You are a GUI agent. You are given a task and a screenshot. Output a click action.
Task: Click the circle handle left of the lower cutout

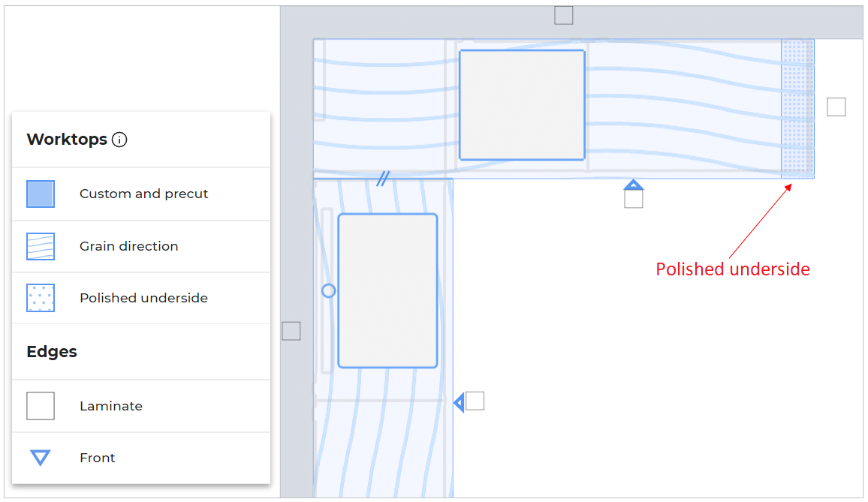328,290
